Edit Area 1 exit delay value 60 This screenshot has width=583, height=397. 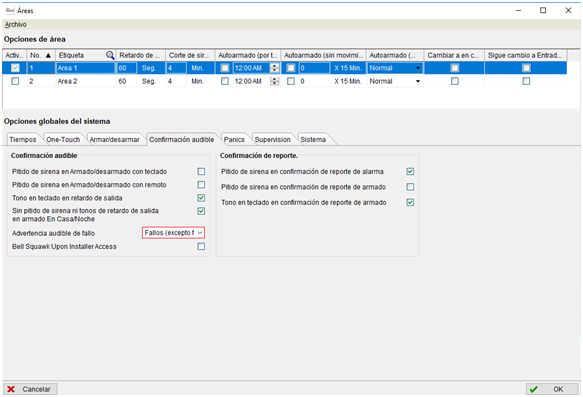(127, 68)
